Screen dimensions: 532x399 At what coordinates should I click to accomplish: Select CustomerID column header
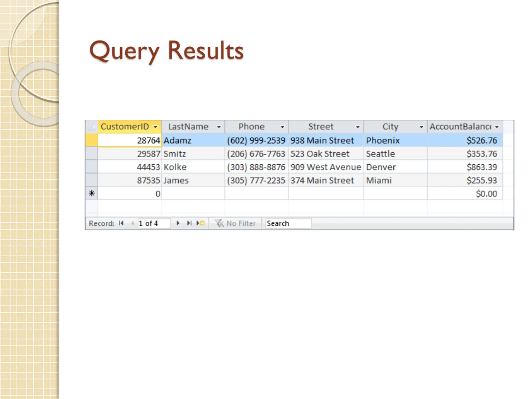129,127
